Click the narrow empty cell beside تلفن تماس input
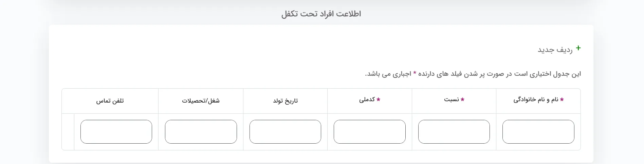The image size is (644, 164). [68, 132]
